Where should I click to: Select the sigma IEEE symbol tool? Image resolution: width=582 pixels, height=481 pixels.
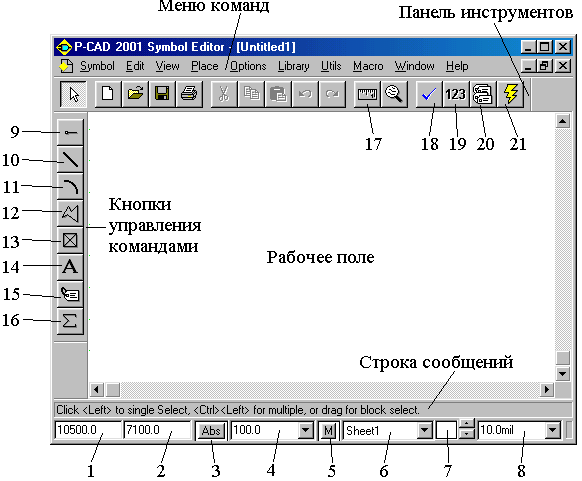[x=70, y=321]
